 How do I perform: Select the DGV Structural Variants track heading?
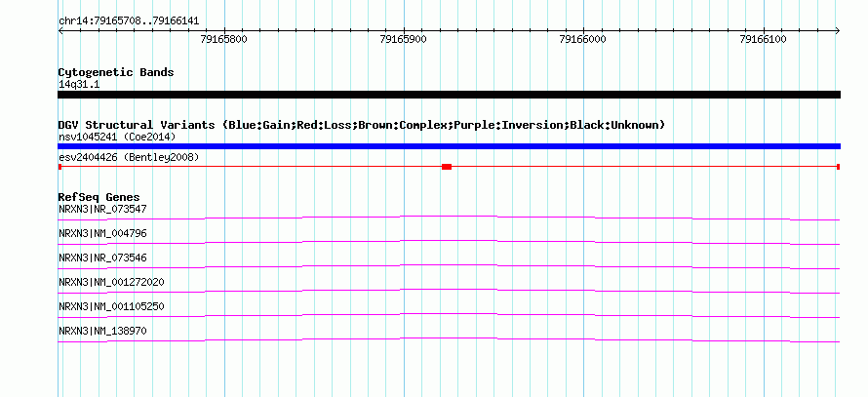click(362, 125)
